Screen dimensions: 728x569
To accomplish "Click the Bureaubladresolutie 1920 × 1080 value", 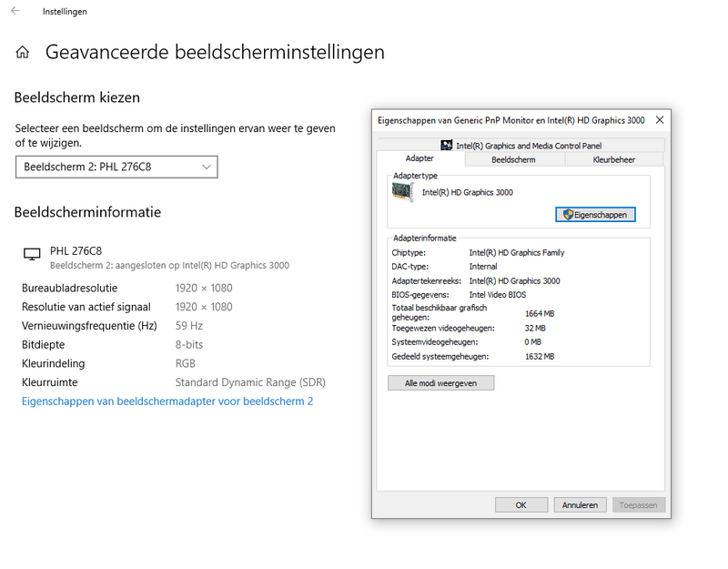I will click(204, 288).
